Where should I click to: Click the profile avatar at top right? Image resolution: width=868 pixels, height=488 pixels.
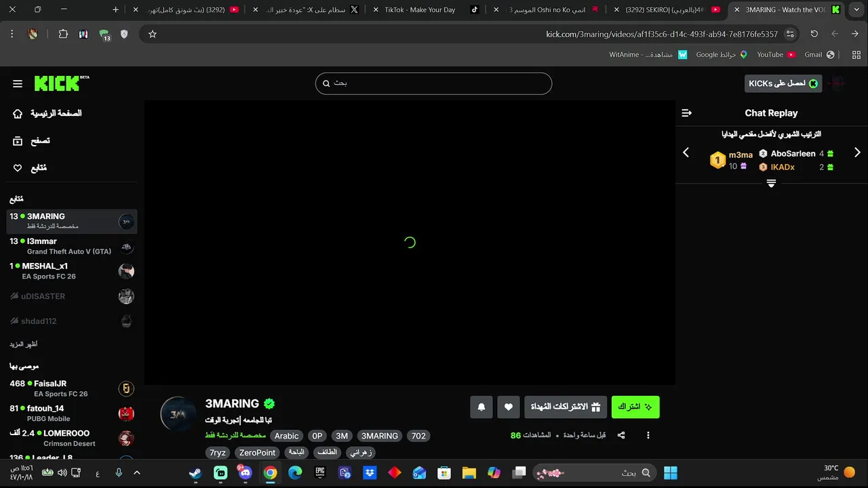(837, 83)
